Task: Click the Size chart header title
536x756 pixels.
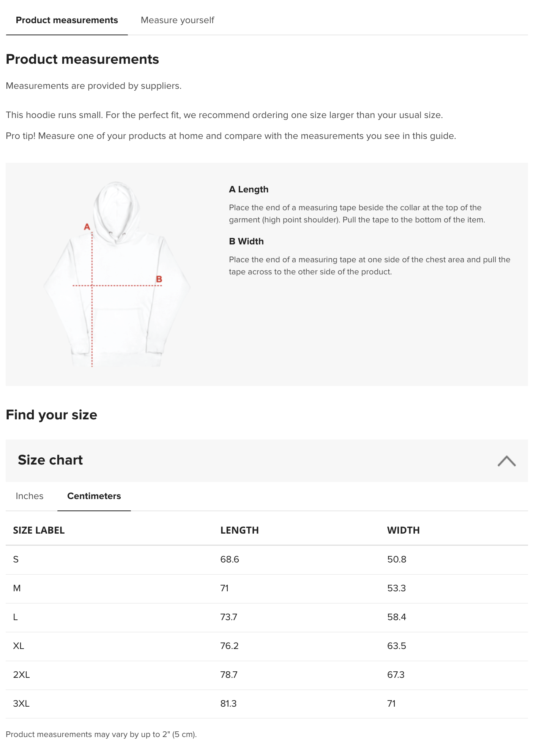Action: (50, 460)
